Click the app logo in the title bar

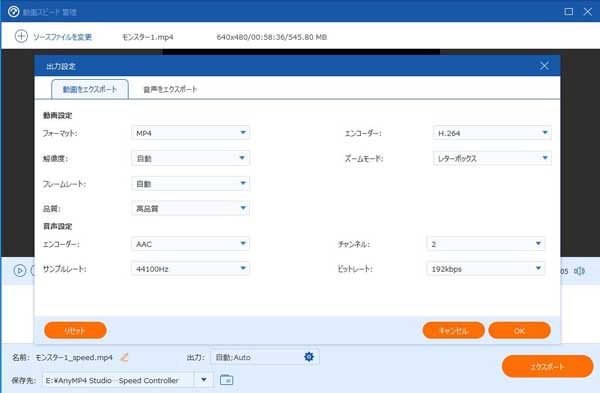click(13, 11)
